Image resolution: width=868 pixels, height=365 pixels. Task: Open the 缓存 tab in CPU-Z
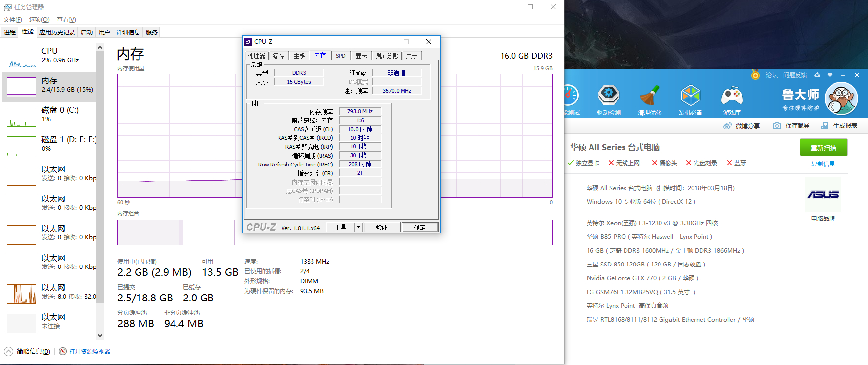tap(279, 56)
